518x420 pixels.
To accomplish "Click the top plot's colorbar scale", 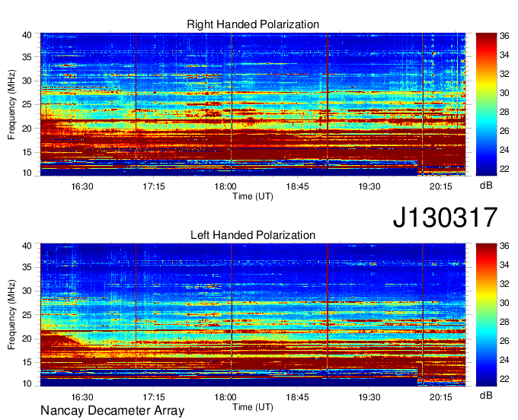I will [x=486, y=104].
